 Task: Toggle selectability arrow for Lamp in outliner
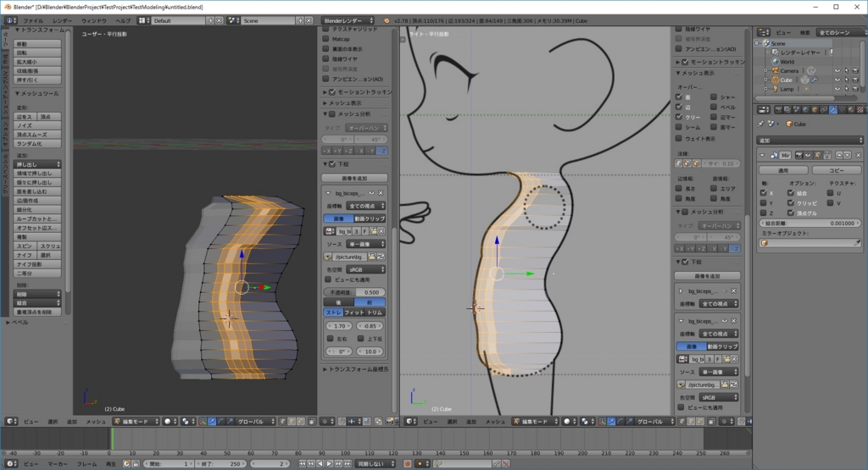click(x=847, y=88)
